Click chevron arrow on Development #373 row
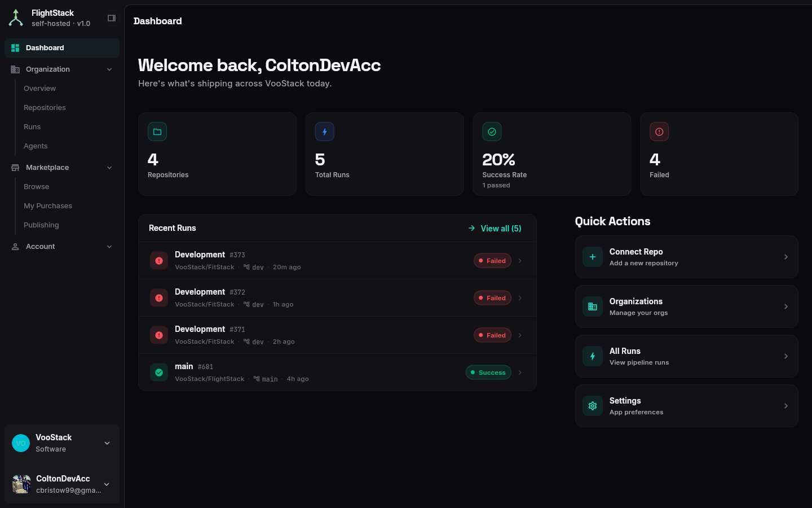This screenshot has height=508, width=812. [520, 261]
